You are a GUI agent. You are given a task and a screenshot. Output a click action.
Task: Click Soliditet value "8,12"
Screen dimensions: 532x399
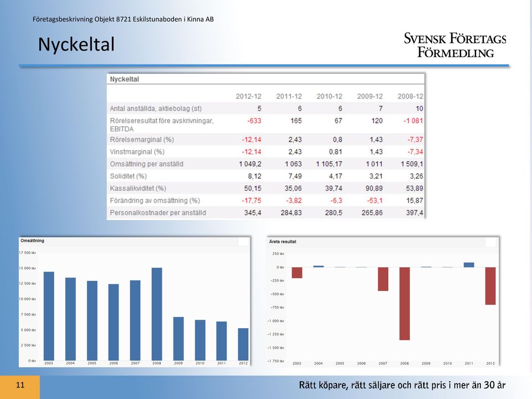click(x=254, y=176)
